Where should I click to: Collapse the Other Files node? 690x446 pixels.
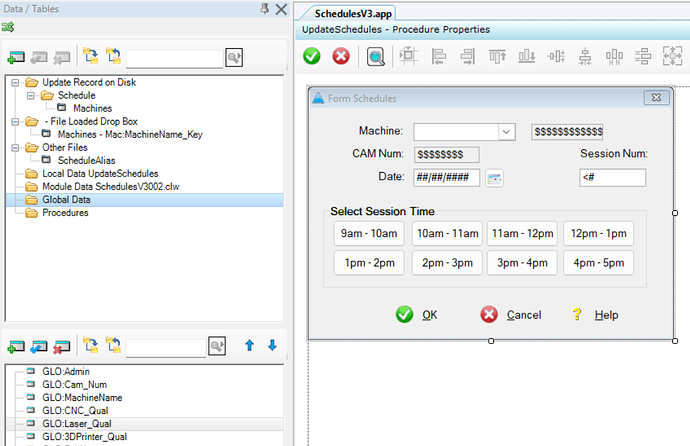[15, 148]
